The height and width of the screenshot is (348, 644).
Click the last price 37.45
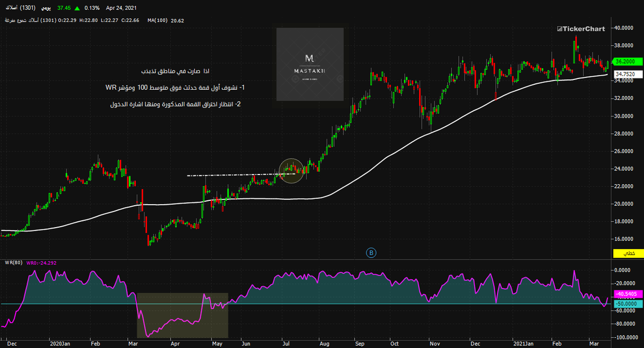[64, 9]
